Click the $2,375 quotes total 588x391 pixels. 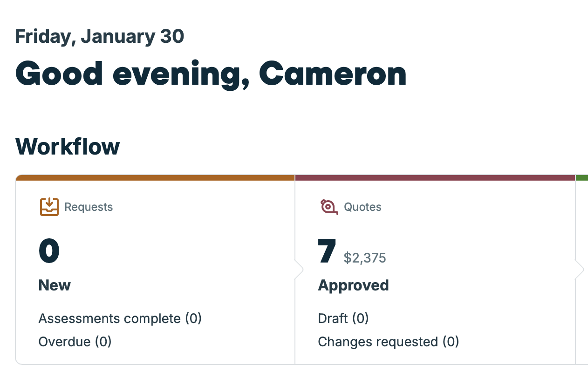(365, 258)
